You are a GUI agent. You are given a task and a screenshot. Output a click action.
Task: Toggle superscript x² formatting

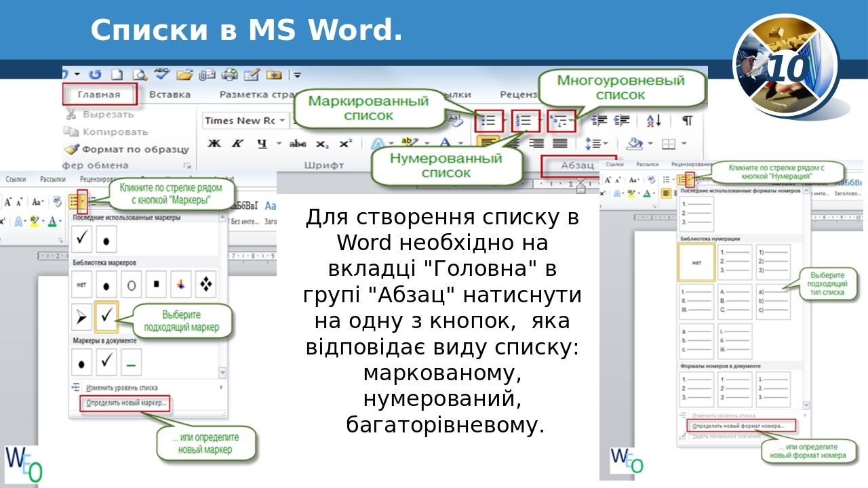345,144
